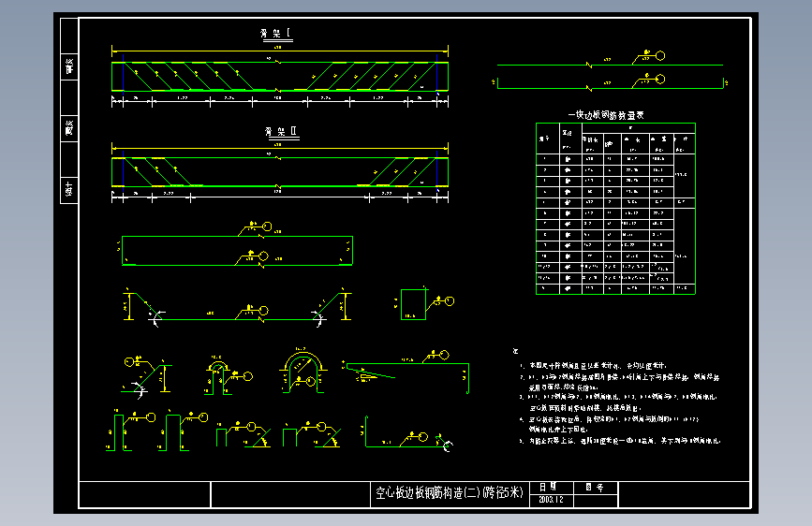Select the 日期 label cell in title block
The height and width of the screenshot is (526, 812).
click(552, 488)
